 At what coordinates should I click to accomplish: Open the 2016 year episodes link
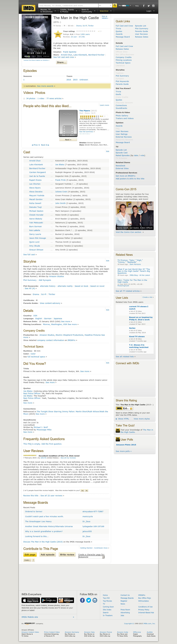tap(69, 80)
